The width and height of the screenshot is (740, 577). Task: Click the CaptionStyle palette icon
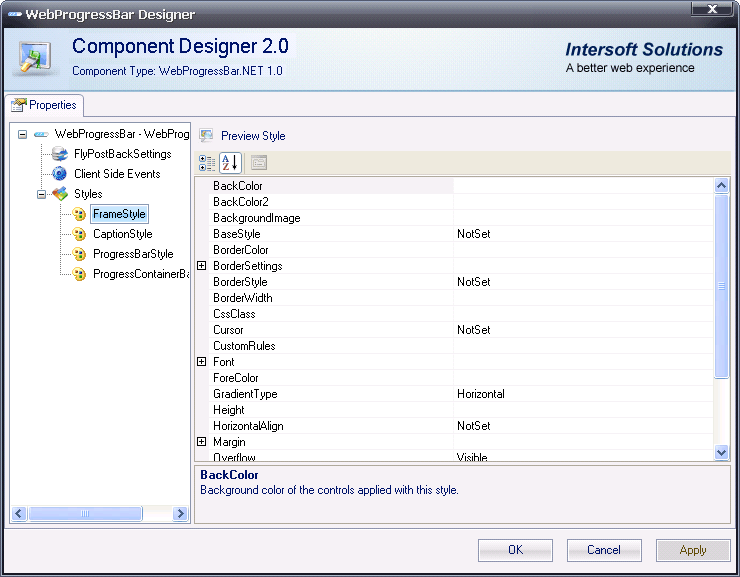79,234
